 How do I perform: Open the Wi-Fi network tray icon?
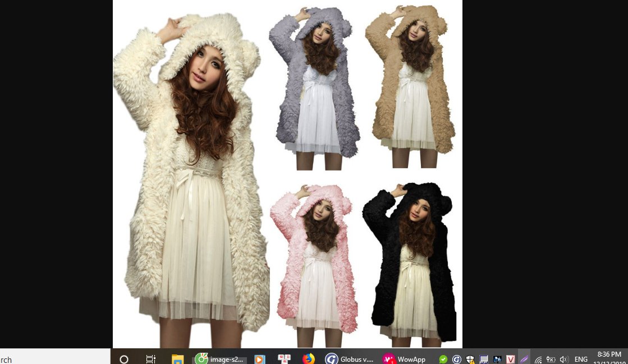538,360
